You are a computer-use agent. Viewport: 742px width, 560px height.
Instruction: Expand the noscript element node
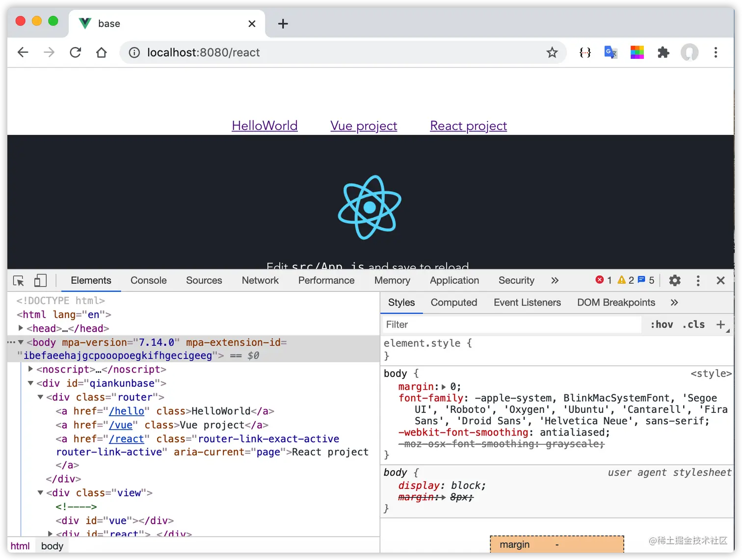tap(30, 369)
